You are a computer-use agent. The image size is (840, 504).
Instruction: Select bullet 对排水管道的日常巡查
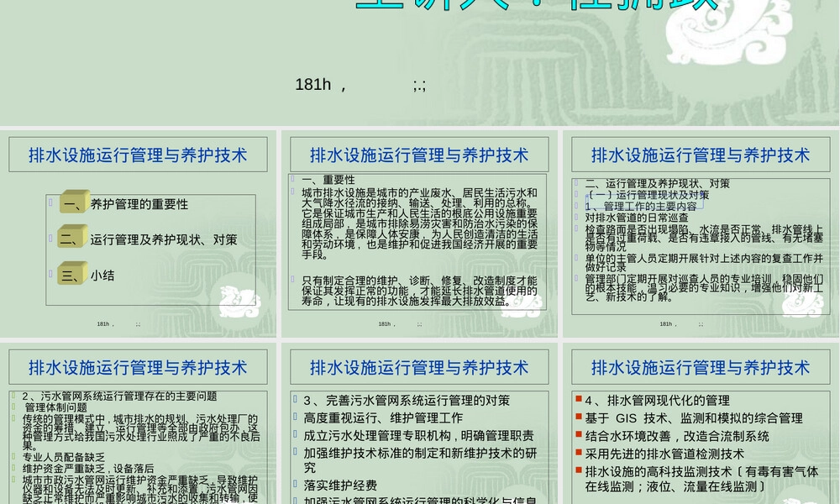pyautogui.click(x=637, y=218)
